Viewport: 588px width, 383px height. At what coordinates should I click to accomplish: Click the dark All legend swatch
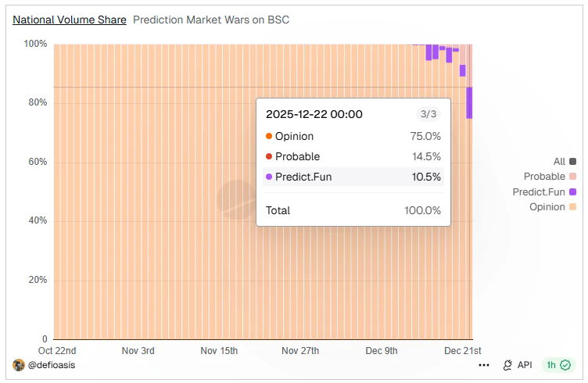pos(573,162)
